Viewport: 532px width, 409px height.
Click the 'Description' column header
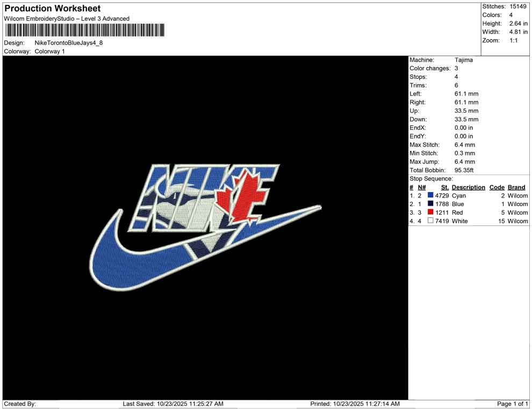click(x=468, y=187)
